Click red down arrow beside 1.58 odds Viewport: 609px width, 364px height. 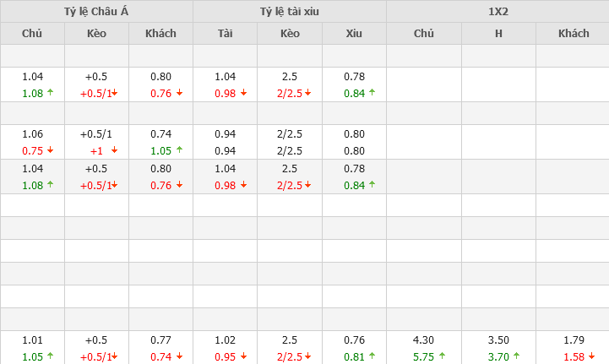(x=591, y=357)
